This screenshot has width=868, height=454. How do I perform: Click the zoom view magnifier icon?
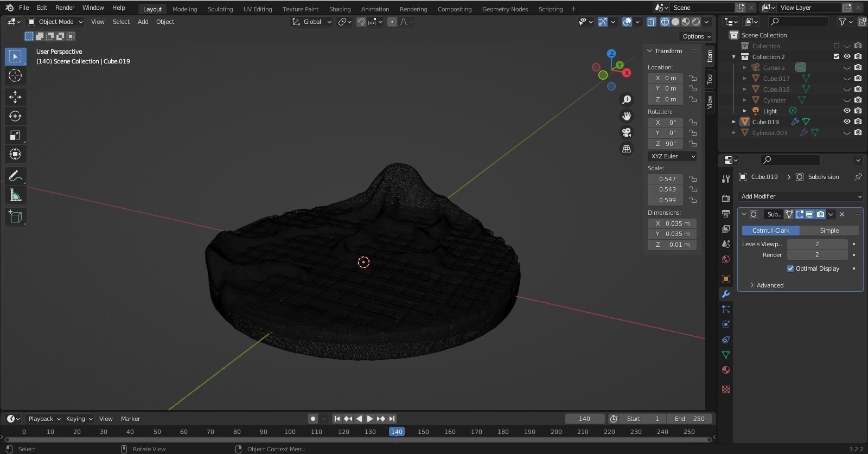point(627,100)
